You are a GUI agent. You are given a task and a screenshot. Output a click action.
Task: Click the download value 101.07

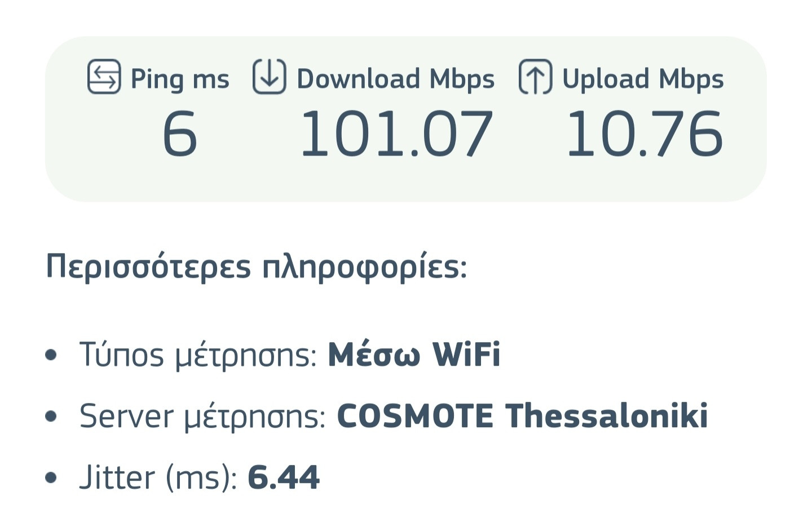[396, 134]
